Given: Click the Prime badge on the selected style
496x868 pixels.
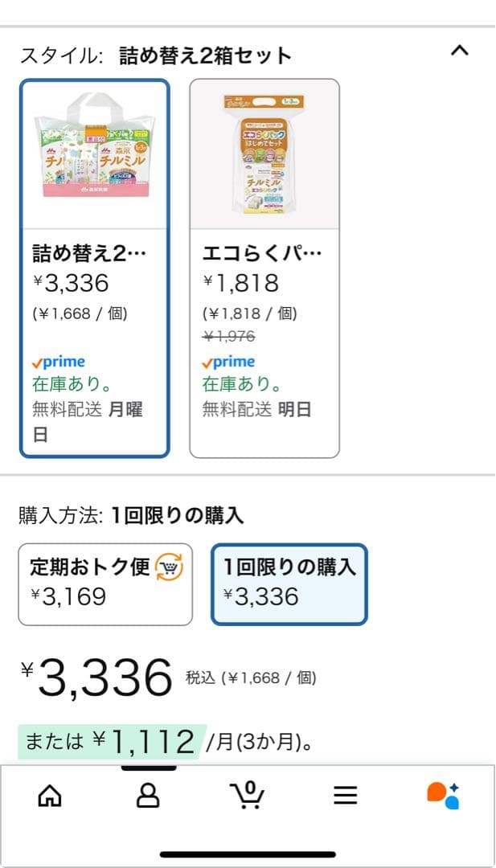Looking at the screenshot, I should tap(59, 362).
